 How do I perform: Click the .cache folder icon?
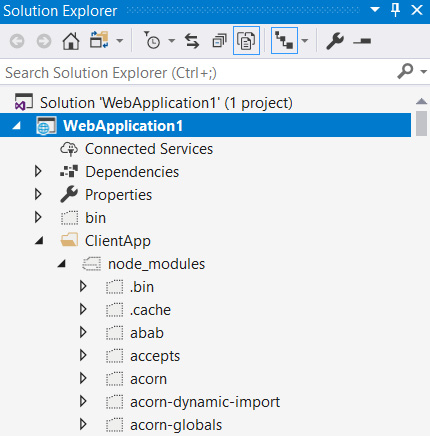point(115,310)
